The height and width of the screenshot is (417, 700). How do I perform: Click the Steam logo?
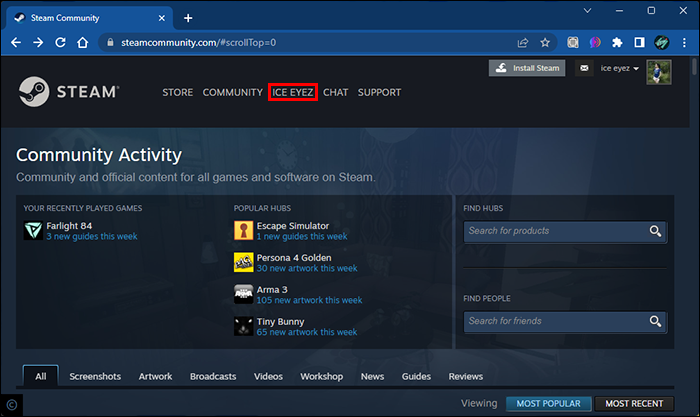69,92
